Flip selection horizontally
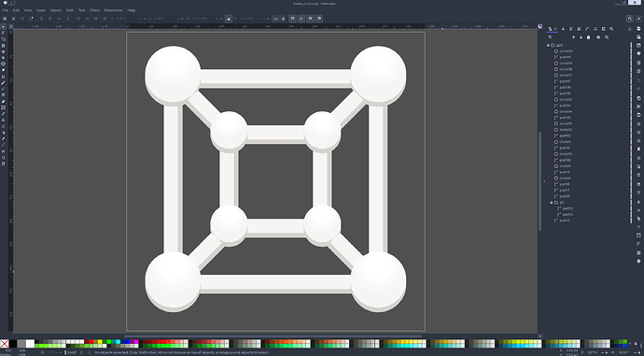Viewport: 644px width, 356px height. point(59,19)
